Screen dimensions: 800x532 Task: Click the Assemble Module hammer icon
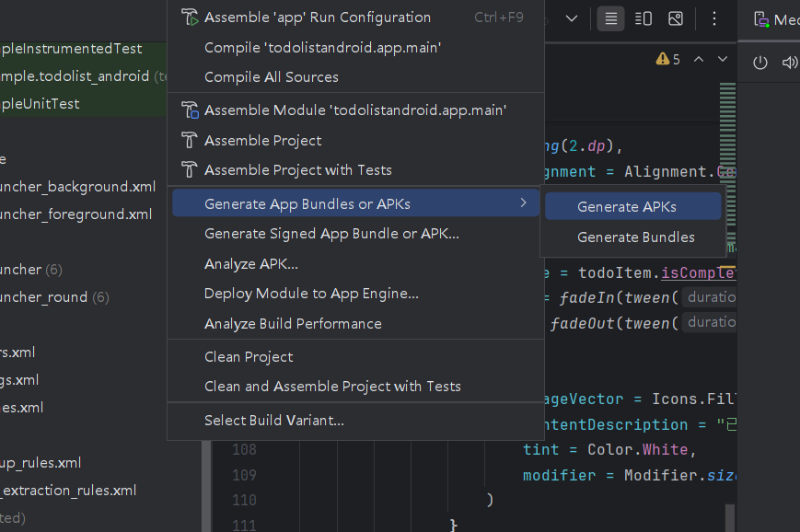(190, 110)
